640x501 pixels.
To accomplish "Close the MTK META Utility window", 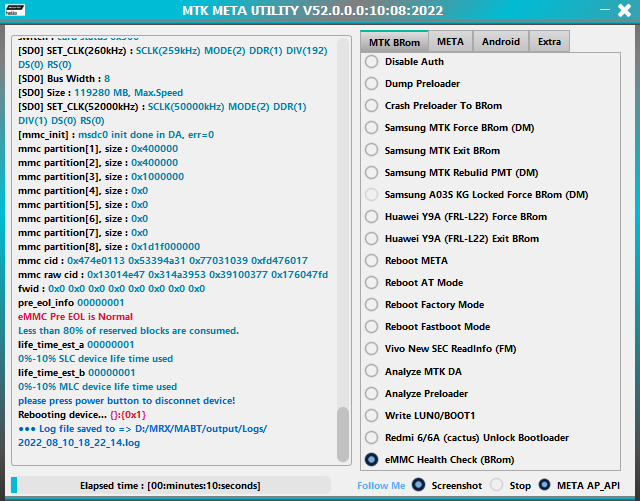I will pyautogui.click(x=624, y=10).
